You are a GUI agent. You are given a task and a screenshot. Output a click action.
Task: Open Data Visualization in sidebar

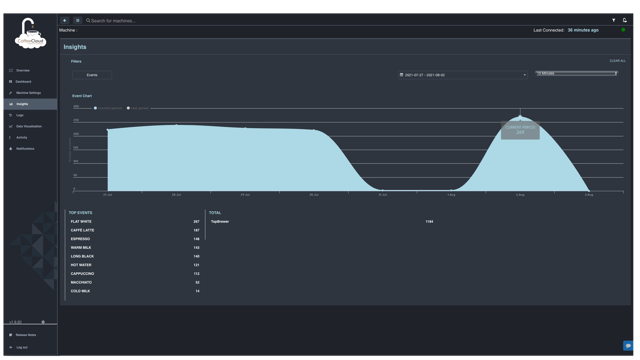(29, 126)
